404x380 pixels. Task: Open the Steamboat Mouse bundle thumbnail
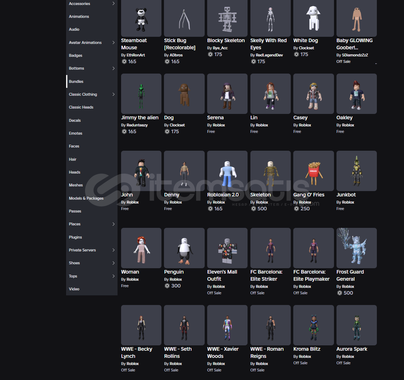[x=141, y=18]
